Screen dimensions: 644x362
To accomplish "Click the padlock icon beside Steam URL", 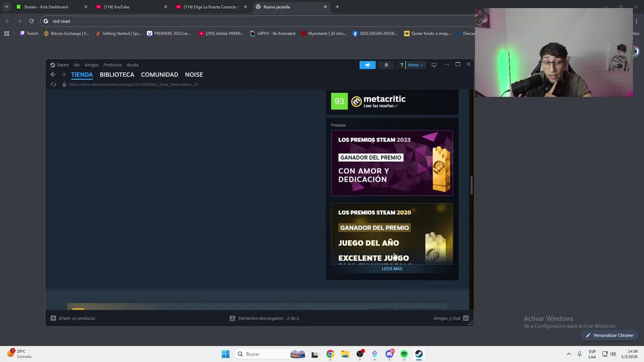I will pyautogui.click(x=64, y=84).
